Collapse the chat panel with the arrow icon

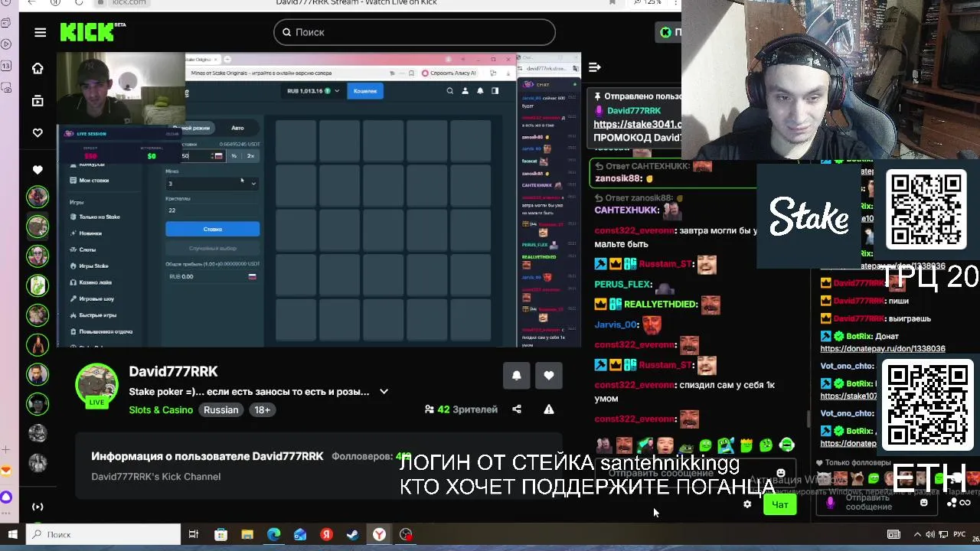595,67
